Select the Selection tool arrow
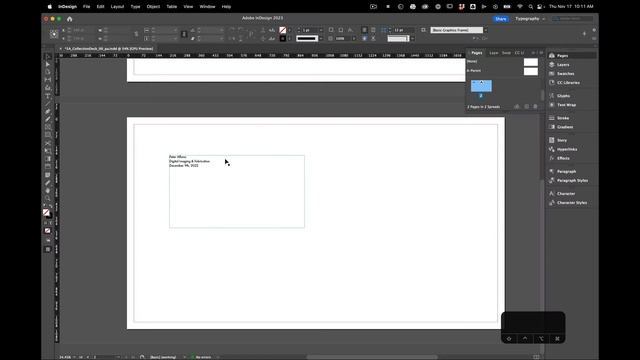Screen dimensions: 640x360 48,57
